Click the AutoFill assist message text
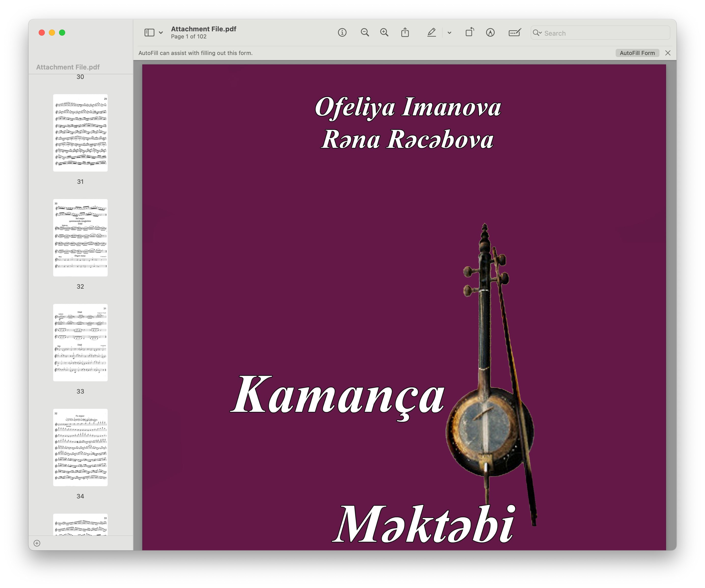The width and height of the screenshot is (705, 588). [x=195, y=53]
